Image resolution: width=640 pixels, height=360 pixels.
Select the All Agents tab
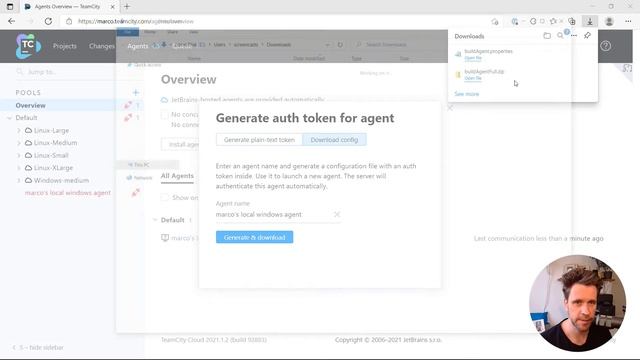point(177,176)
